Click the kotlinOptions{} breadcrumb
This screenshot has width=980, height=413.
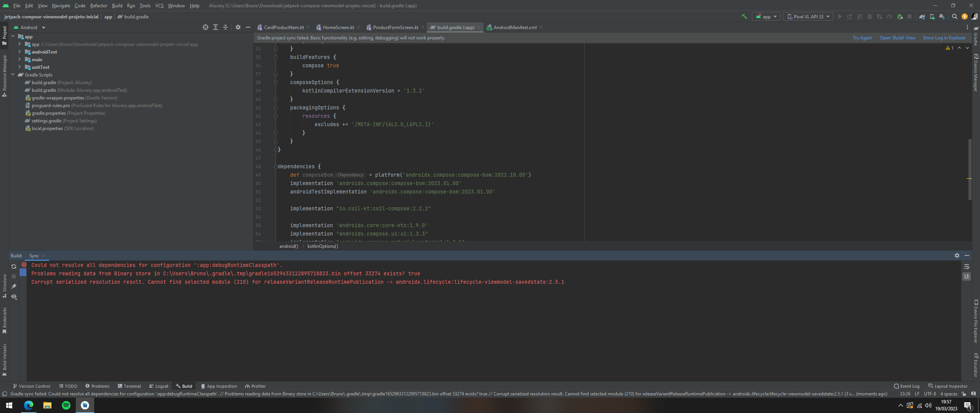(322, 246)
